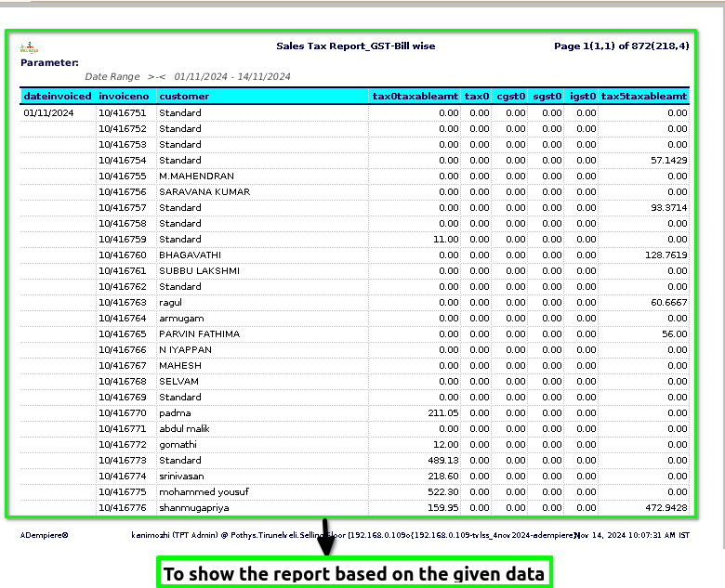
Task: Click customer N IYAPPAN
Action: tap(185, 349)
